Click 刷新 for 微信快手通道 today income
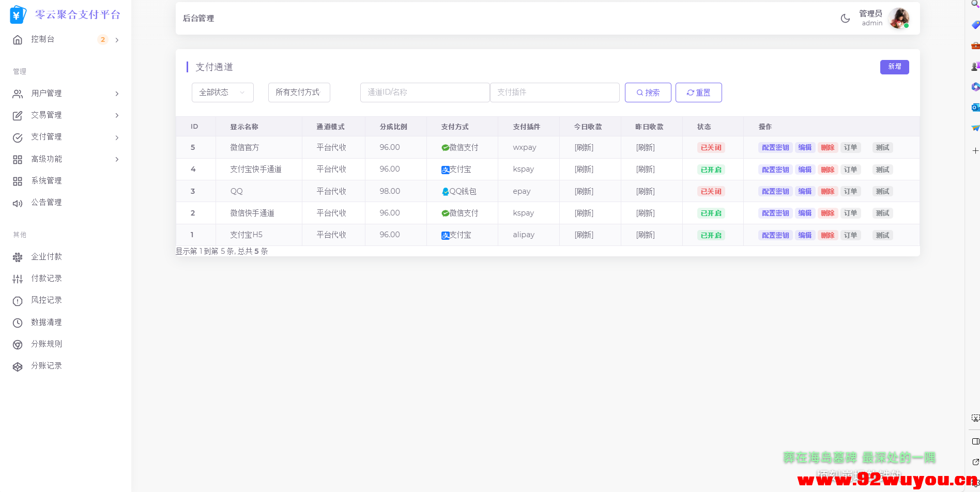980x492 pixels. (x=583, y=212)
